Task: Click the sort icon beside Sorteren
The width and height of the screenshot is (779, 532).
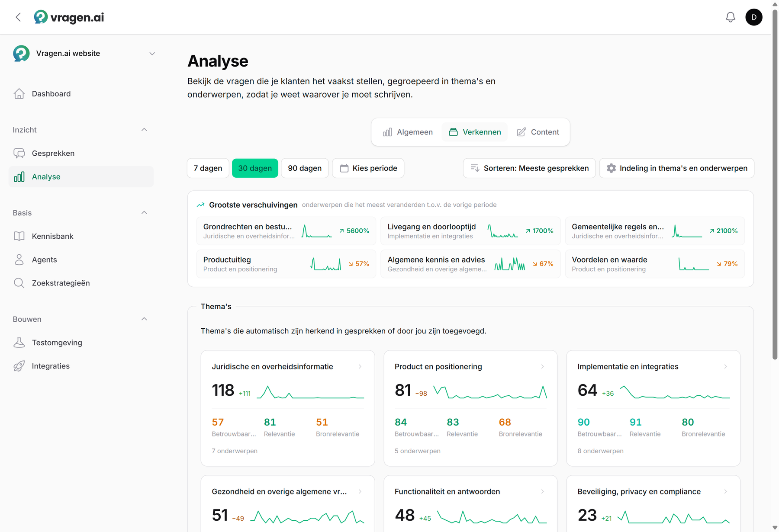Action: coord(475,169)
